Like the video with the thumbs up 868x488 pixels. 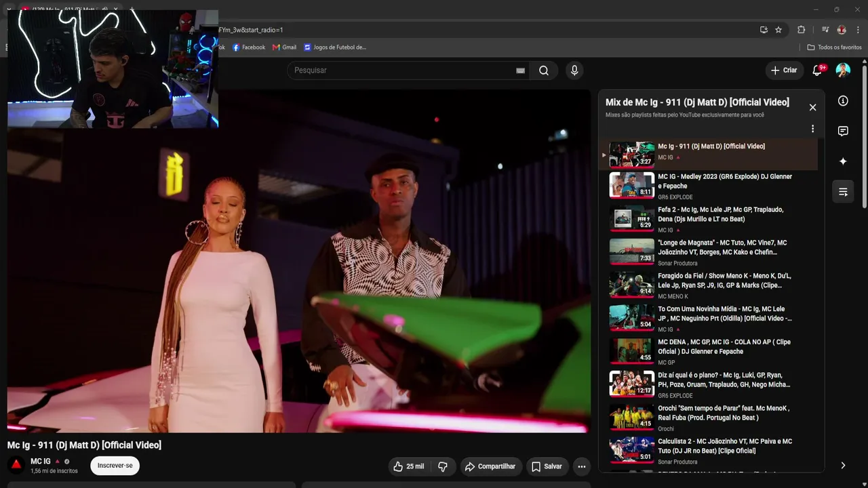409,466
